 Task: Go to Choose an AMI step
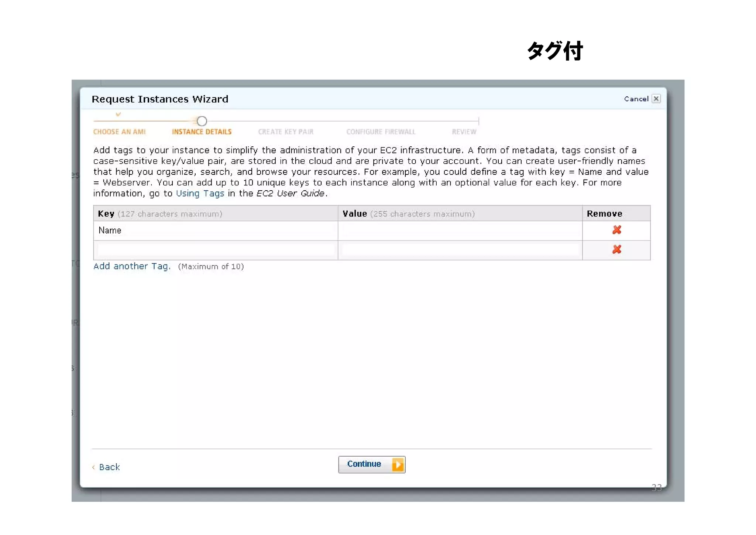[119, 132]
